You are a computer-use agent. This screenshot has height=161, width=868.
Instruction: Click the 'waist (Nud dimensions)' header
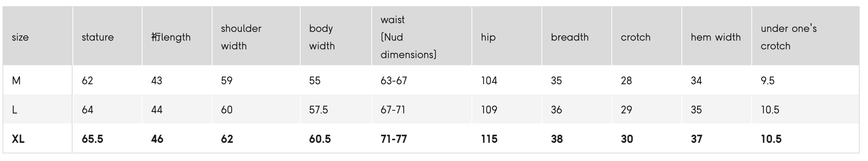(408, 37)
